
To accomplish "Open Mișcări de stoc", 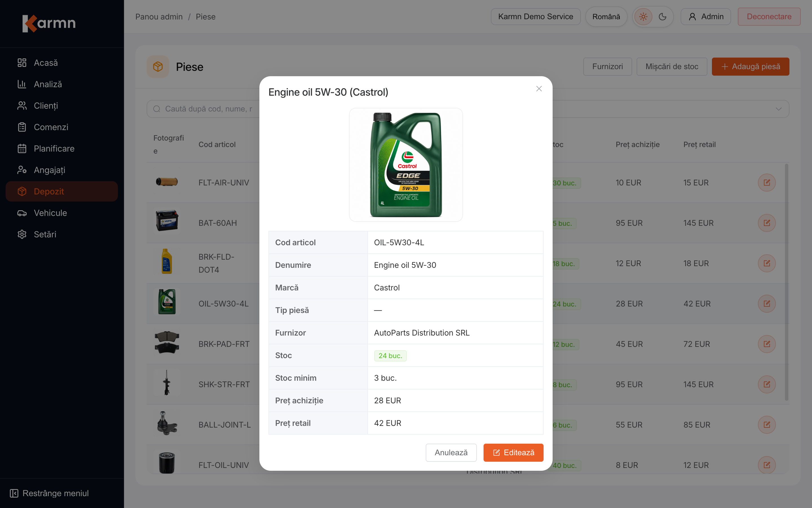I will tap(672, 67).
